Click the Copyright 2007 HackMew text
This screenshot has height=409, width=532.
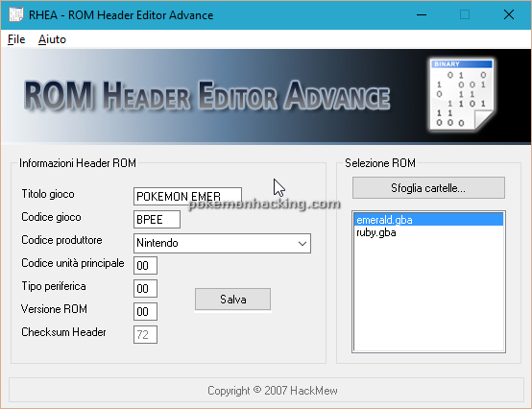click(x=273, y=391)
